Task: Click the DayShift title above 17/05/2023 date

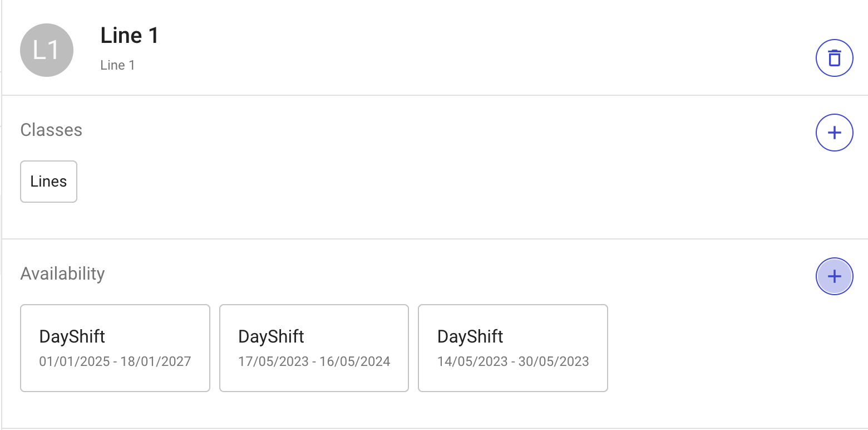Action: [271, 336]
